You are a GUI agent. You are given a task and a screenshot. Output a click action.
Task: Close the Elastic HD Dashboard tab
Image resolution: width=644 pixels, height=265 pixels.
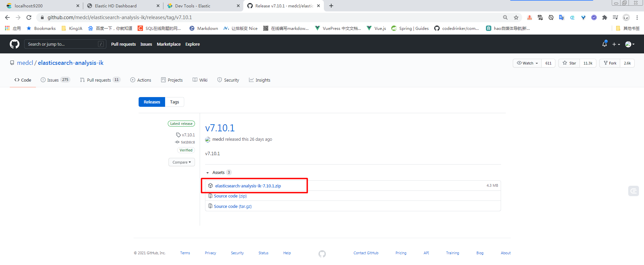(158, 6)
